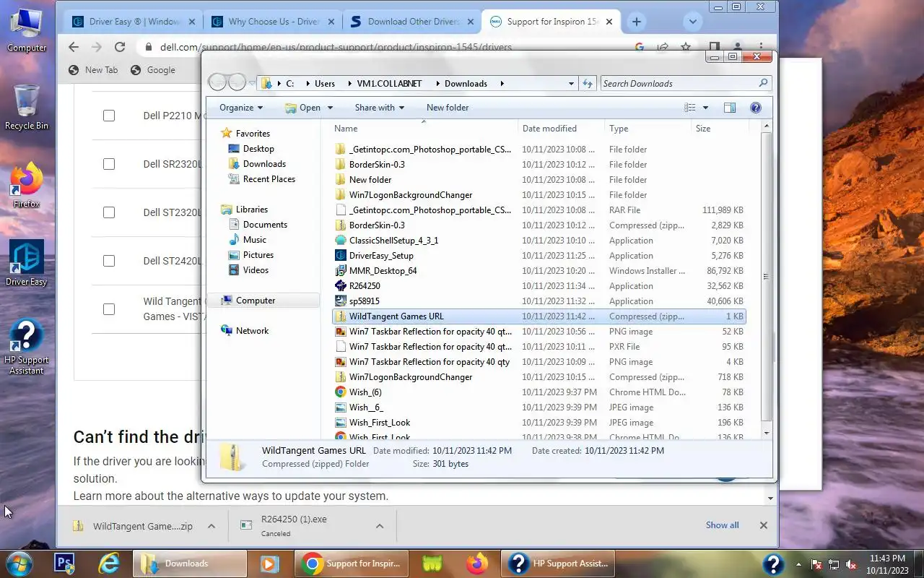Click the HP help question-mark tray icon
The width and height of the screenshot is (924, 578).
773,564
